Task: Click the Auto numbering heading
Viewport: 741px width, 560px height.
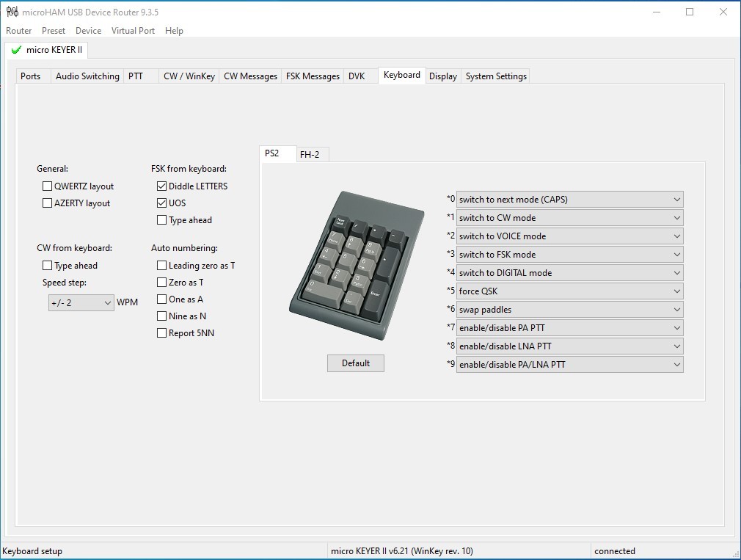Action: [x=184, y=248]
